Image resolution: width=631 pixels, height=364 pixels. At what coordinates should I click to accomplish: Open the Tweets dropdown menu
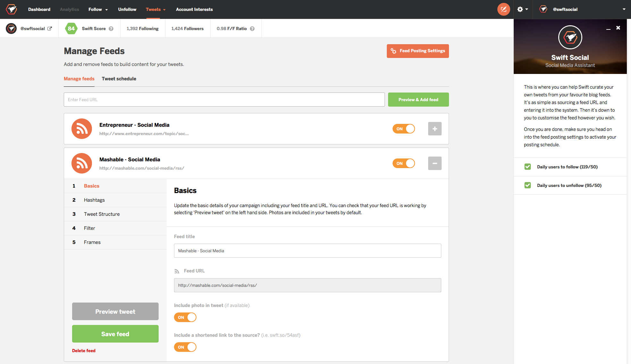tap(156, 9)
